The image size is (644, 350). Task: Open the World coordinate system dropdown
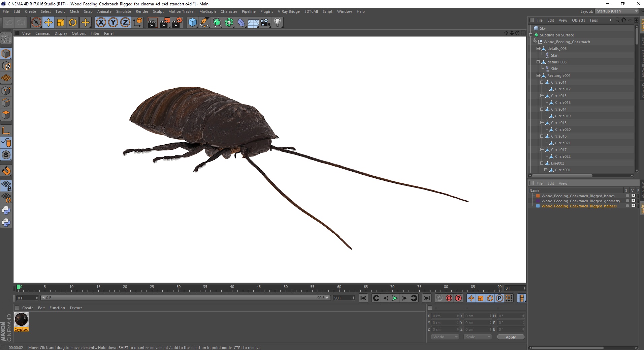(445, 337)
